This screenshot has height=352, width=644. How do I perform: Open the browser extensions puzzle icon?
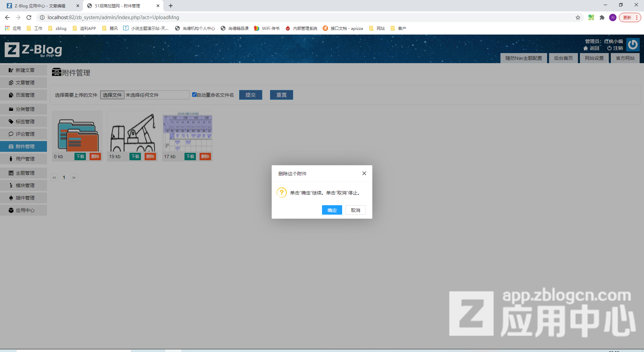[602, 17]
